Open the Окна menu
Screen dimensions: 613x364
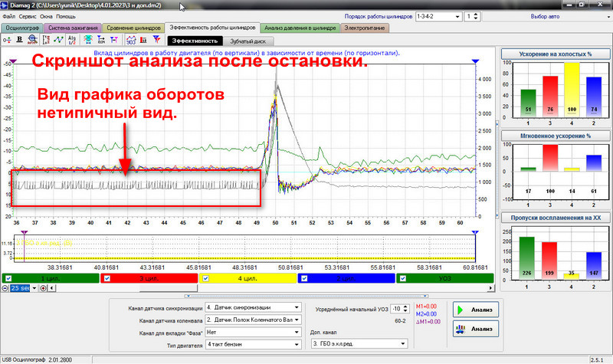(x=46, y=16)
